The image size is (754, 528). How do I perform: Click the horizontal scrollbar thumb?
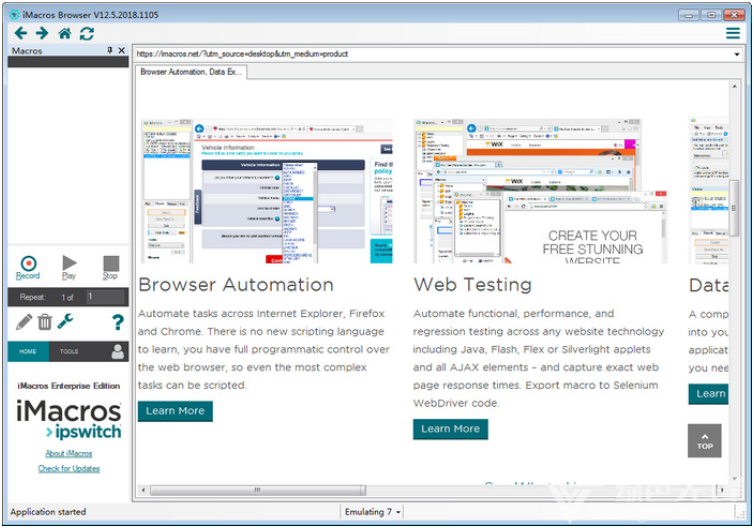click(258, 490)
